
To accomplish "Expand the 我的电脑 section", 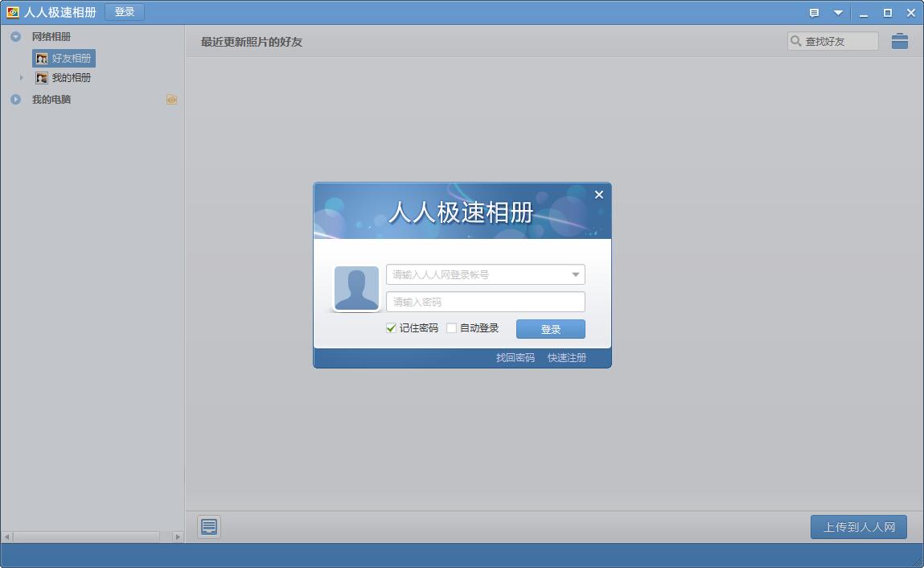I will coord(16,100).
